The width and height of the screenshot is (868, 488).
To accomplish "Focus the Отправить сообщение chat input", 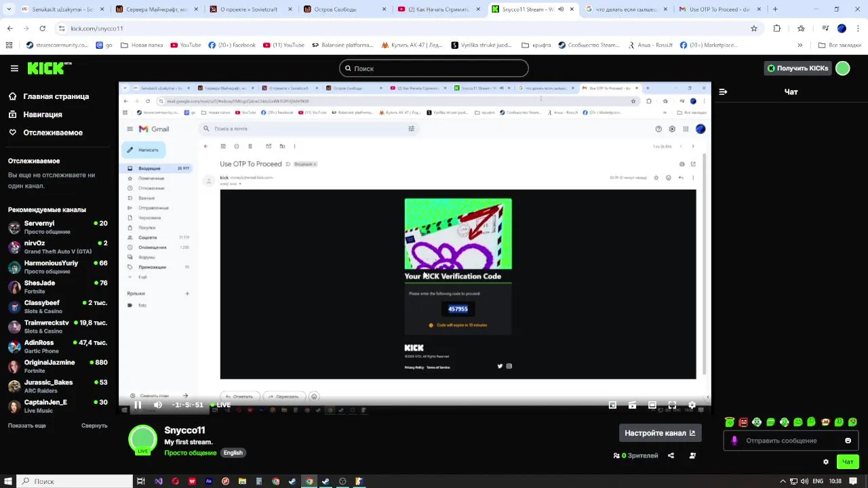I will click(x=791, y=441).
